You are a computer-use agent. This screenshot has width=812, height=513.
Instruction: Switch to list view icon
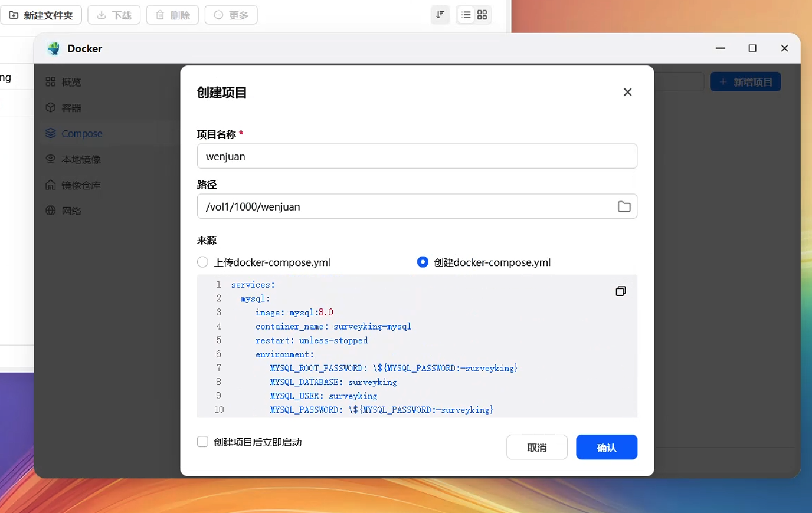point(466,15)
